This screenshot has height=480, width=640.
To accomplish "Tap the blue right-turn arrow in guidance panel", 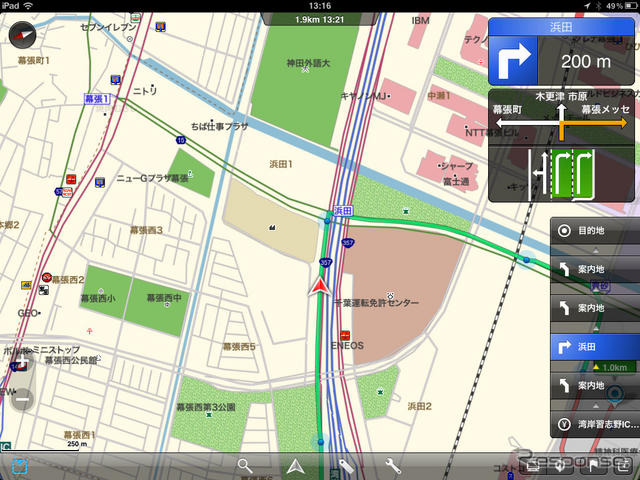I will point(513,60).
